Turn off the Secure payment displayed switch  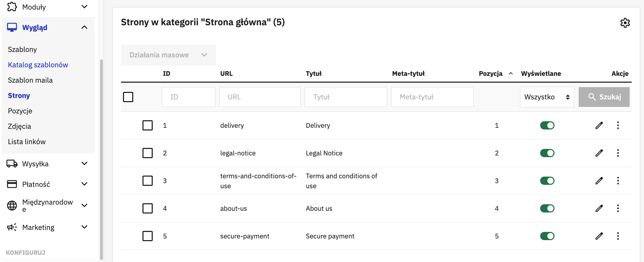[x=547, y=236]
